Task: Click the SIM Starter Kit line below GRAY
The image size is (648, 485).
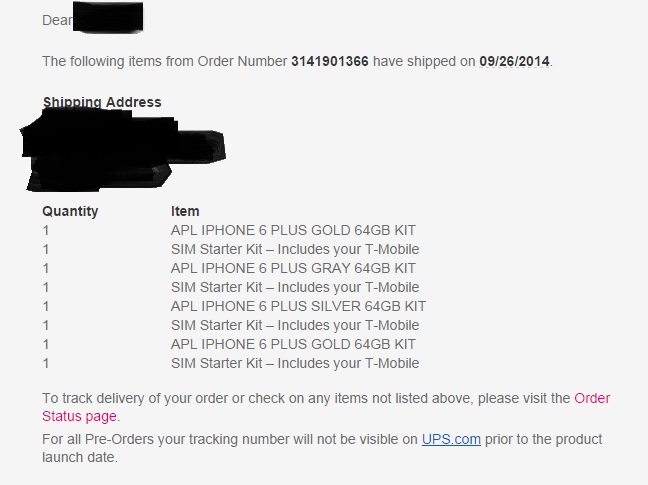Action: (295, 287)
